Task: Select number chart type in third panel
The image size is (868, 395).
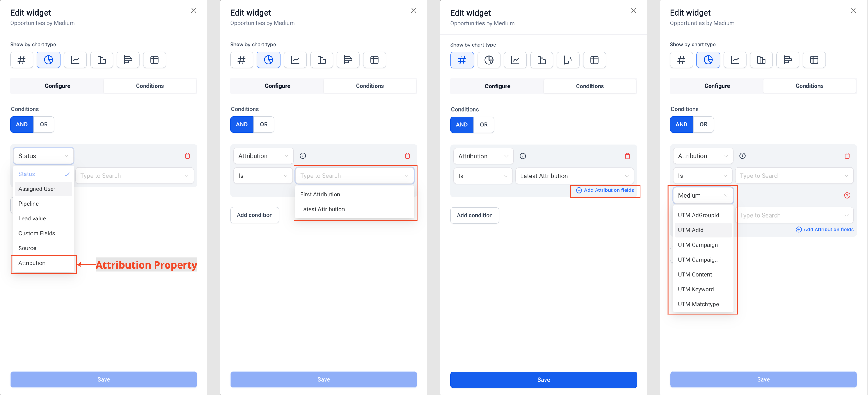Action: [x=462, y=60]
